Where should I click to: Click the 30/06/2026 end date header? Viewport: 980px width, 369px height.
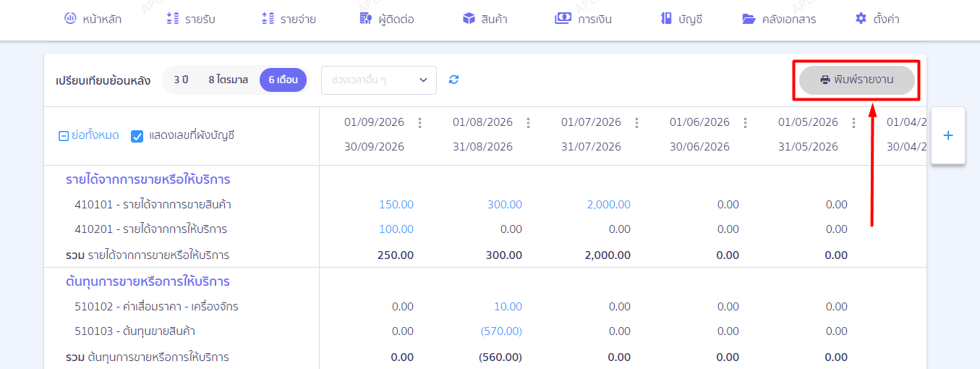tap(699, 147)
